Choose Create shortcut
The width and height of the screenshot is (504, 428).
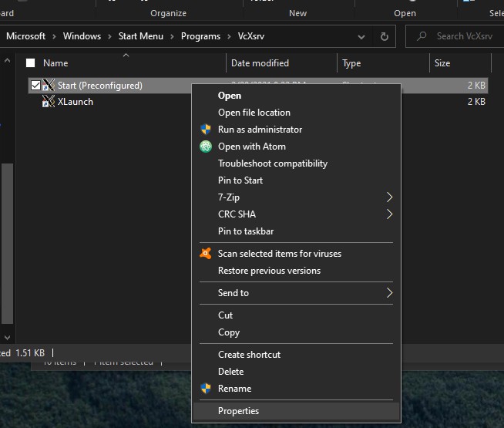point(296,355)
